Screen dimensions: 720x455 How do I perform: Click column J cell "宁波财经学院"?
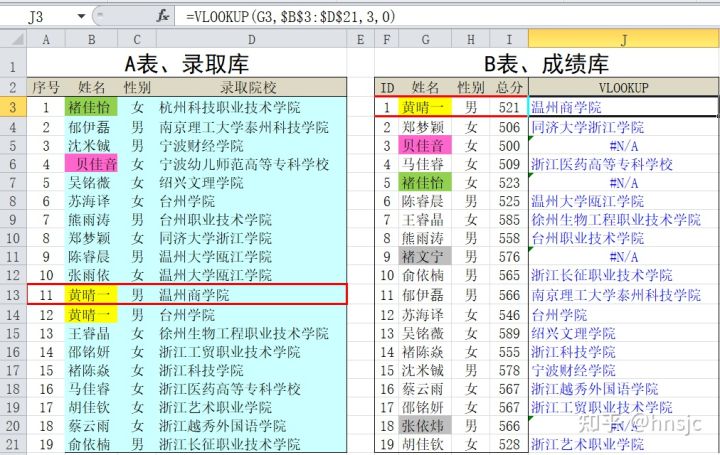click(x=624, y=370)
